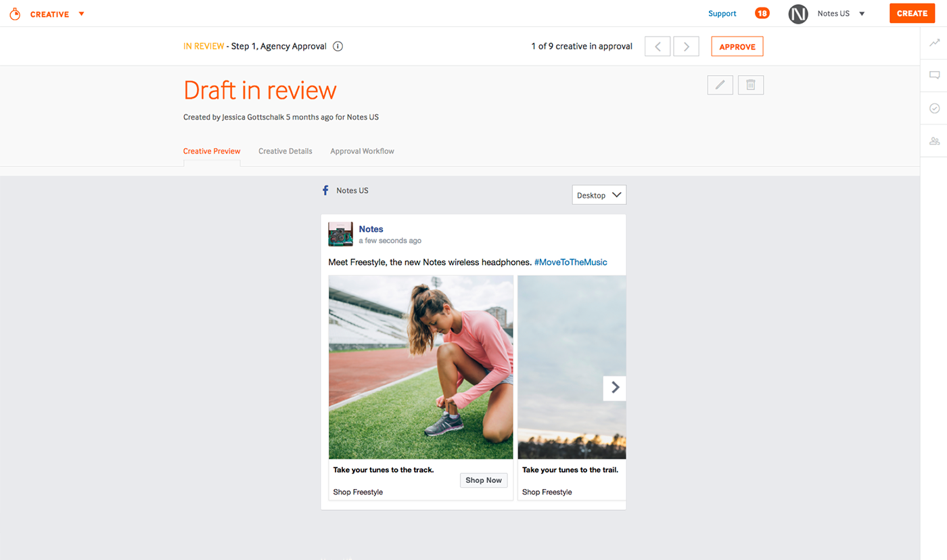The height and width of the screenshot is (560, 947).
Task: Click 'Take your tunes to the track.' headline
Action: click(x=384, y=469)
